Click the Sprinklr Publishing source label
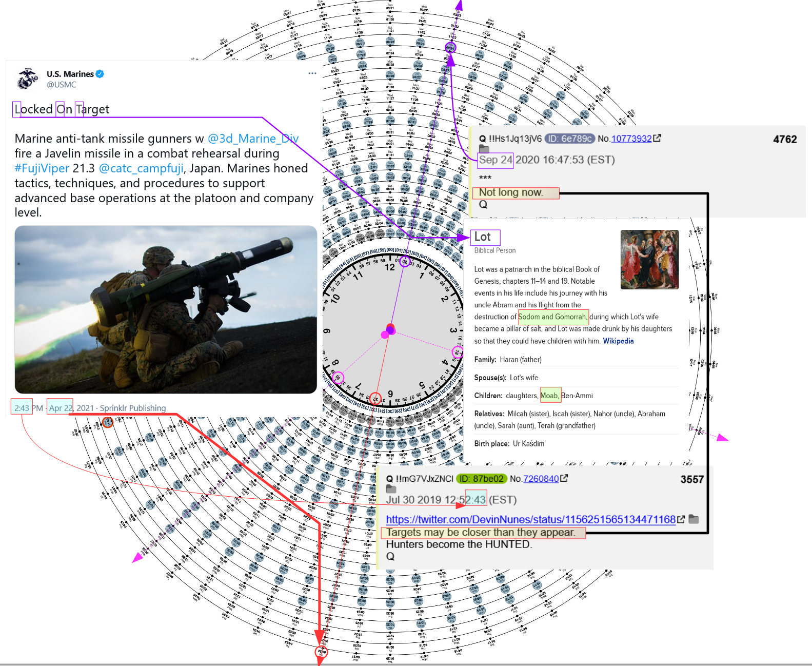 tap(133, 408)
